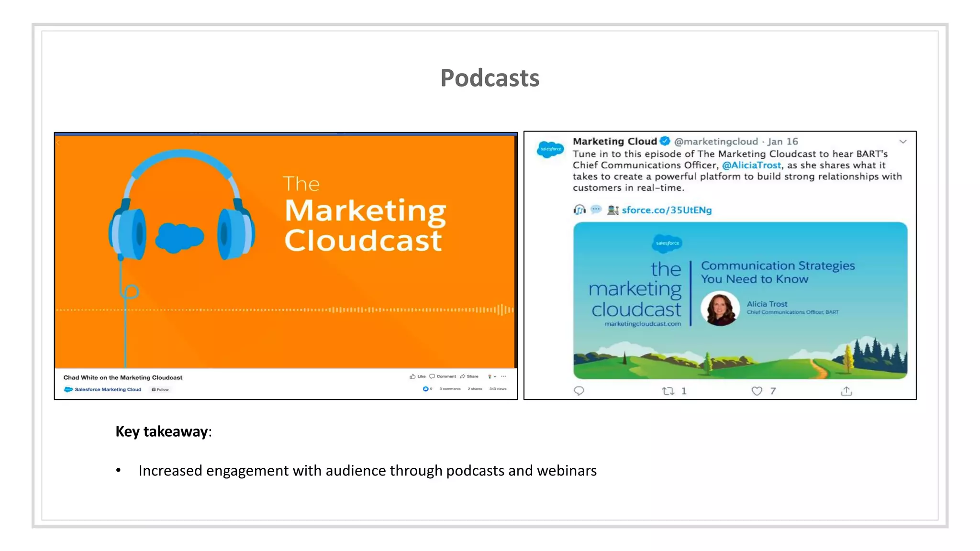This screenshot has height=551, width=980.
Task: Open the Communication Strategies tweet image card
Action: [740, 300]
